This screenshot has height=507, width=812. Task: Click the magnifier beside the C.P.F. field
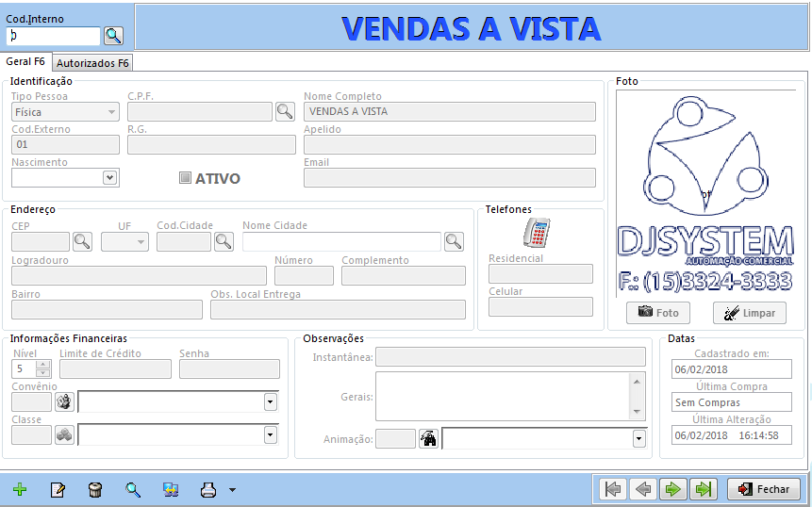point(285,111)
